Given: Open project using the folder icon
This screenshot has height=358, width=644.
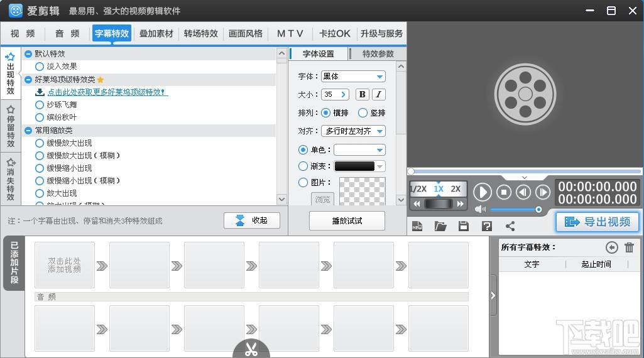Looking at the screenshot, I should [440, 226].
